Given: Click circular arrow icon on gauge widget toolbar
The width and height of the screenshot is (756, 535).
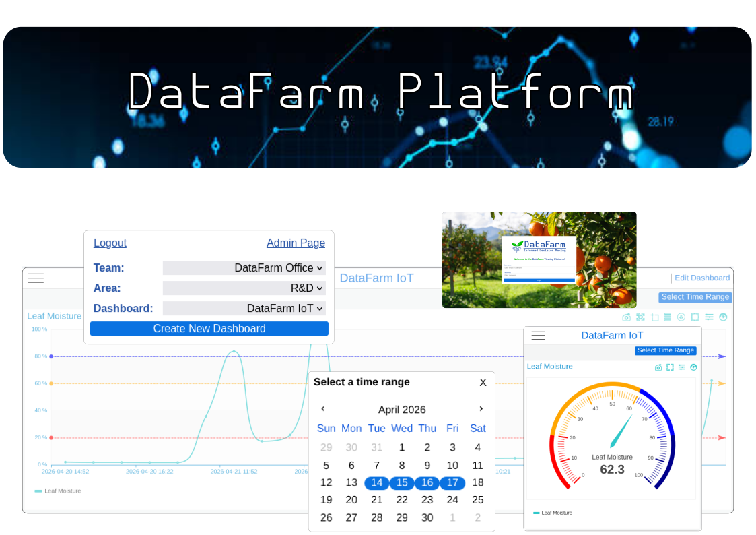Looking at the screenshot, I should click(693, 367).
